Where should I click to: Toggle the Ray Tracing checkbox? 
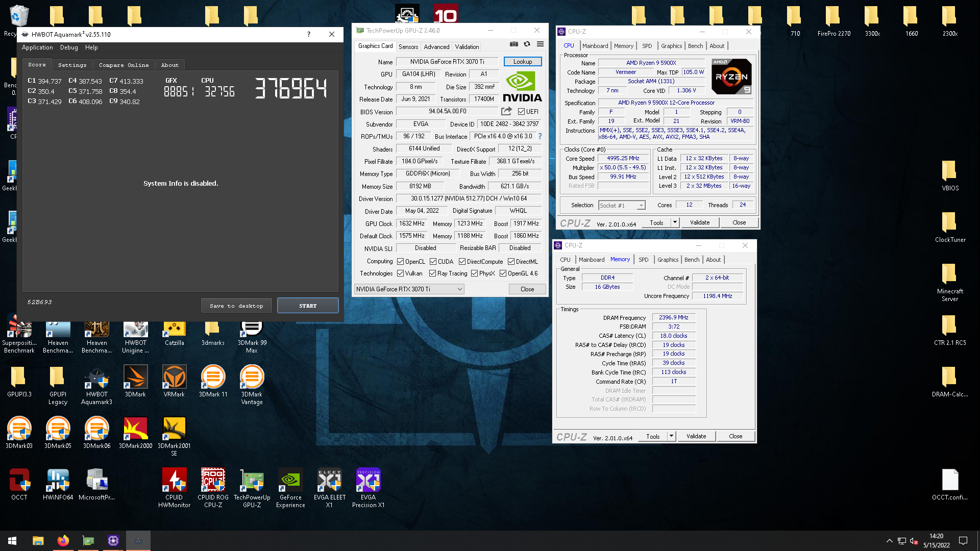(x=432, y=273)
